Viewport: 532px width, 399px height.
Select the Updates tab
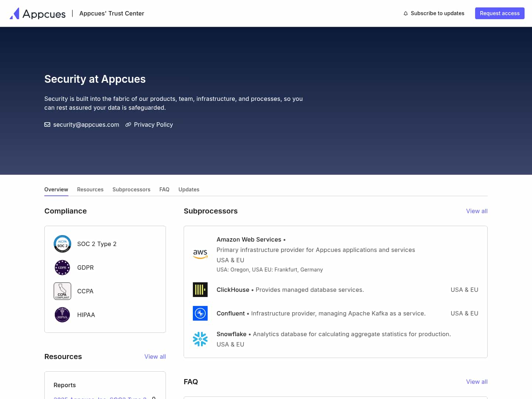(189, 190)
